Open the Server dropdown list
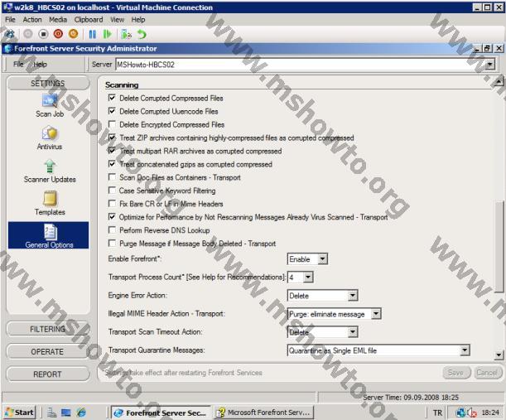The height and width of the screenshot is (420, 506). click(x=490, y=65)
